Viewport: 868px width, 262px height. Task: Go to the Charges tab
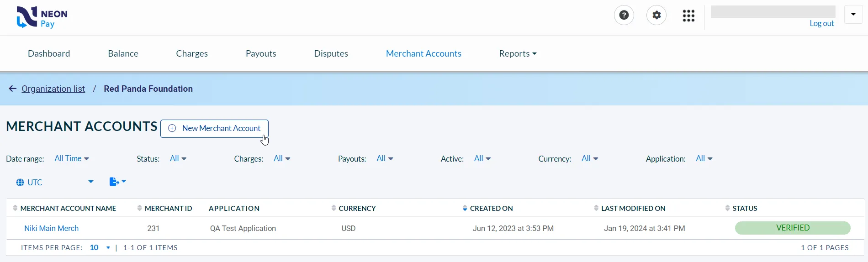point(192,54)
